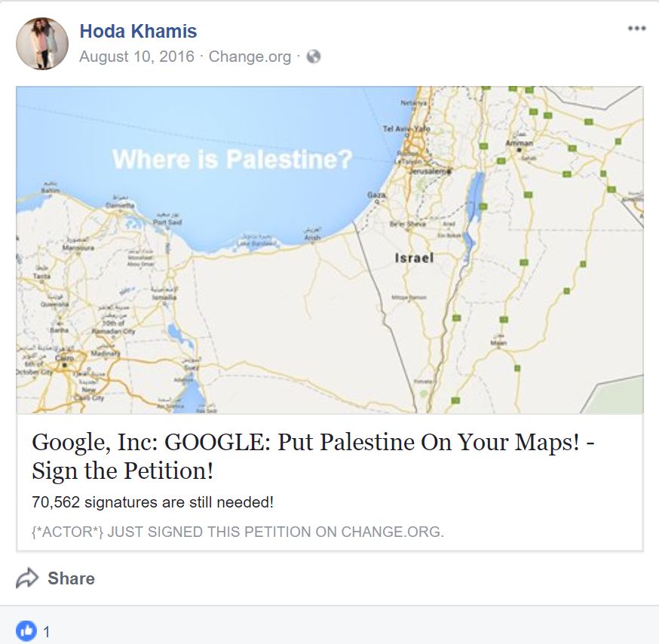The image size is (659, 644).
Task: Click the Share arrow icon
Action: pyautogui.click(x=27, y=578)
